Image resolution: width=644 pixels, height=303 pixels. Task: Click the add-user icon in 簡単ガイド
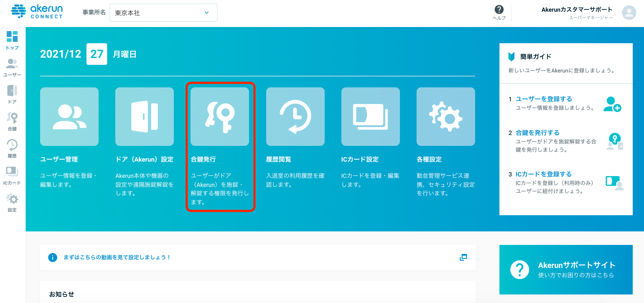tap(612, 104)
